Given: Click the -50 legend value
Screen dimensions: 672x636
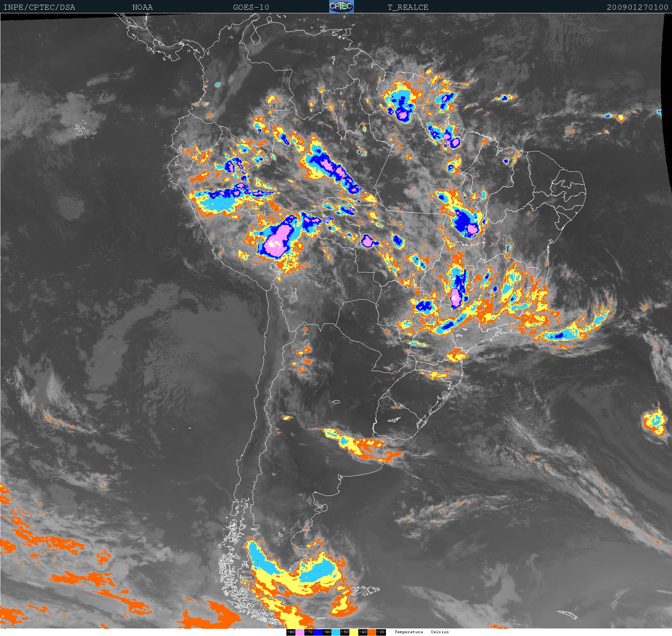Looking at the screenshot, I should [x=345, y=632].
